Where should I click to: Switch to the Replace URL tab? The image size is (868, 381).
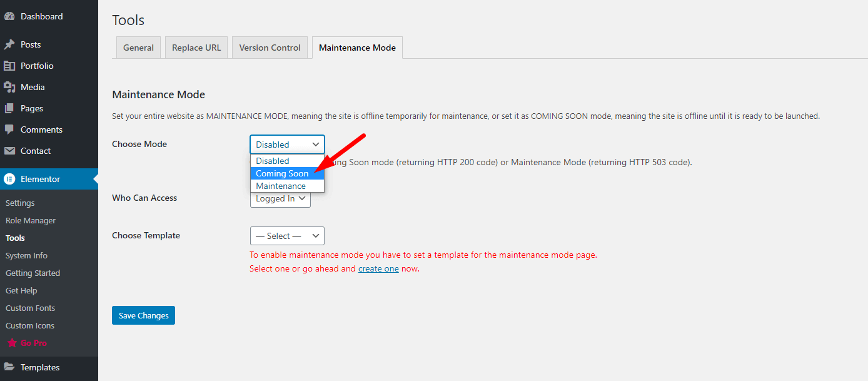tap(196, 48)
